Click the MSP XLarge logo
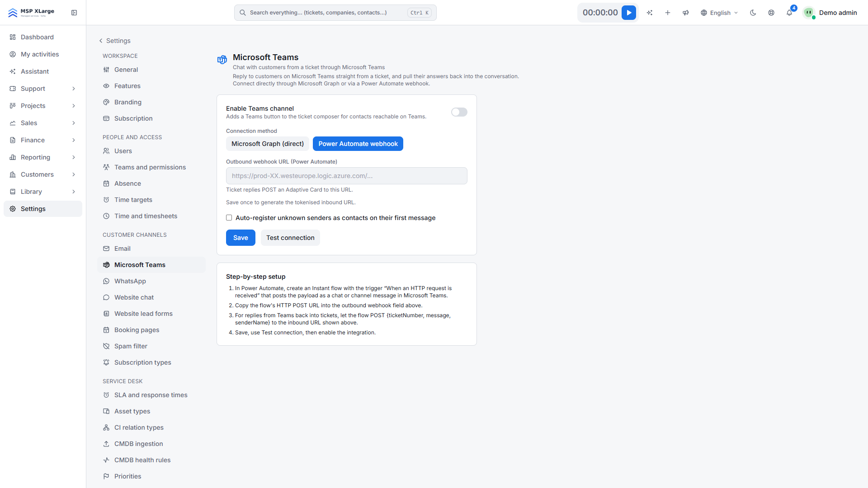This screenshot has height=488, width=868. click(31, 13)
